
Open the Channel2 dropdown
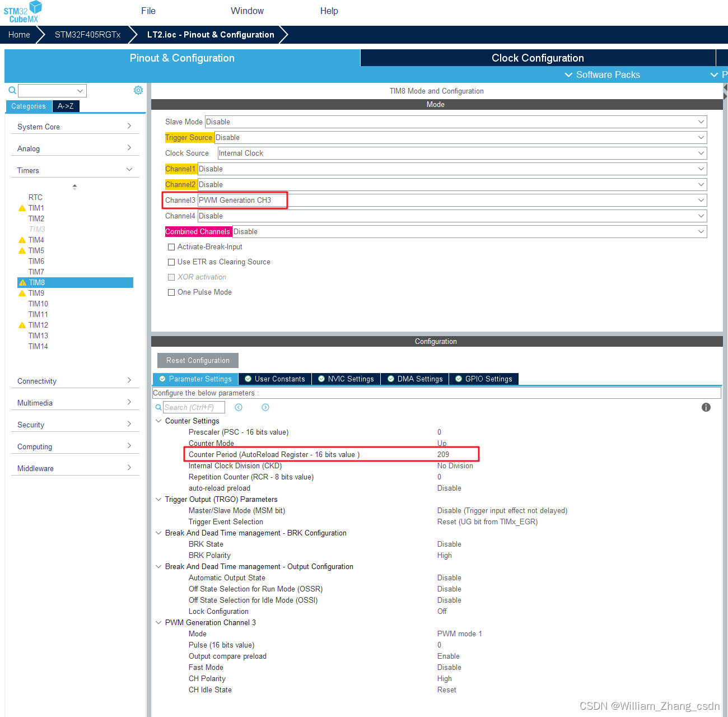(x=452, y=184)
